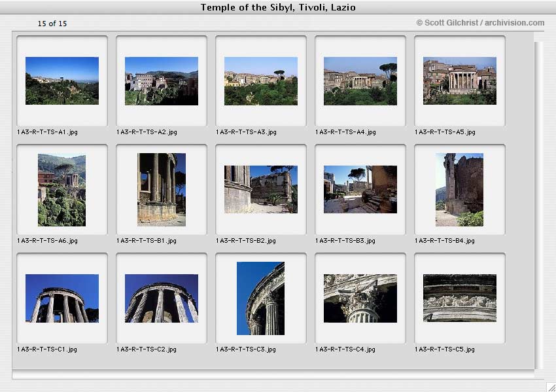Open thumbnail 1A3-R-T-TS-B1 round temple columns
556x392 pixels.
click(x=162, y=190)
